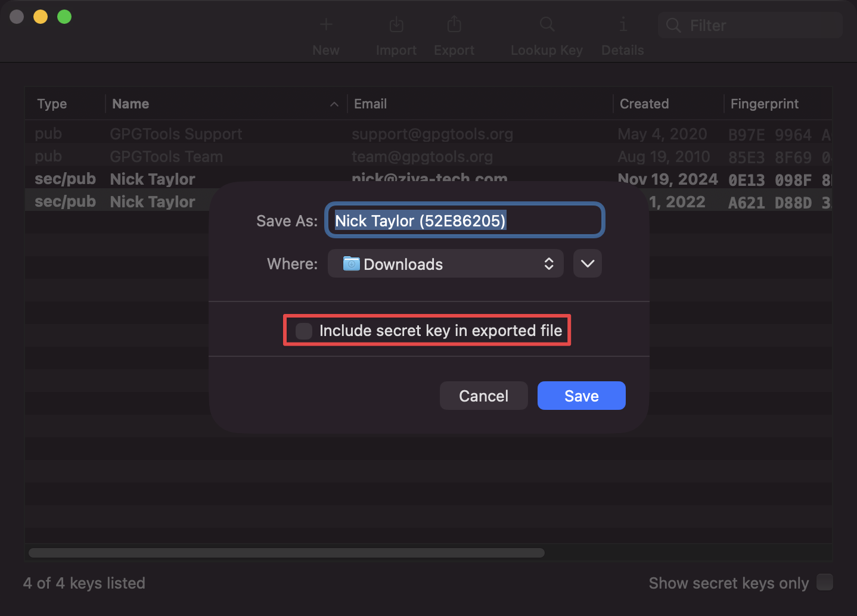
Task: Click the Filter search magnifier icon
Action: [673, 26]
